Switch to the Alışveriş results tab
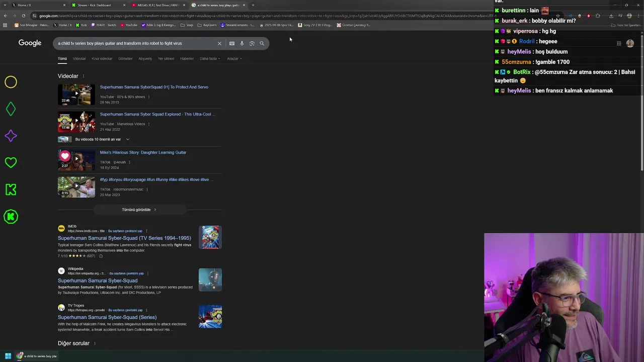This screenshot has width=644, height=362. coord(145,59)
